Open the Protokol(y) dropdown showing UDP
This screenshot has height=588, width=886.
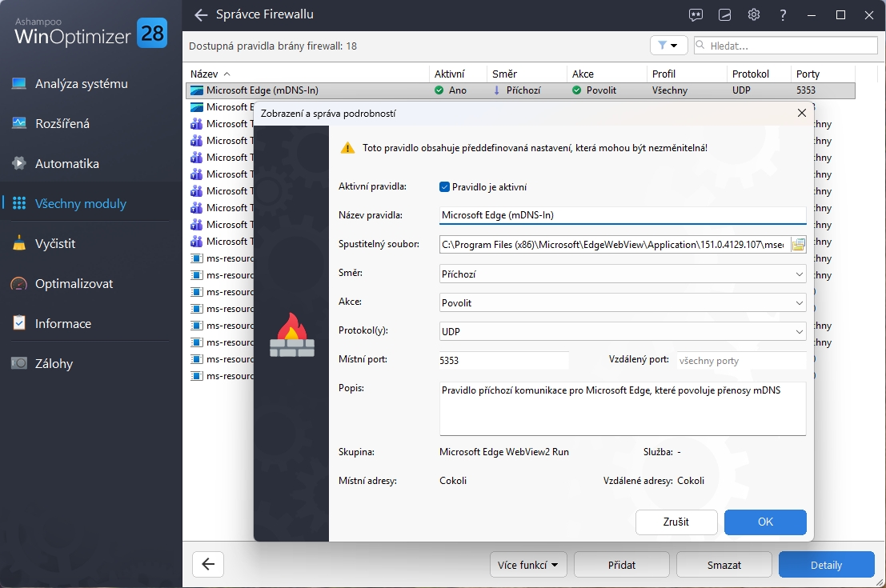tap(623, 331)
